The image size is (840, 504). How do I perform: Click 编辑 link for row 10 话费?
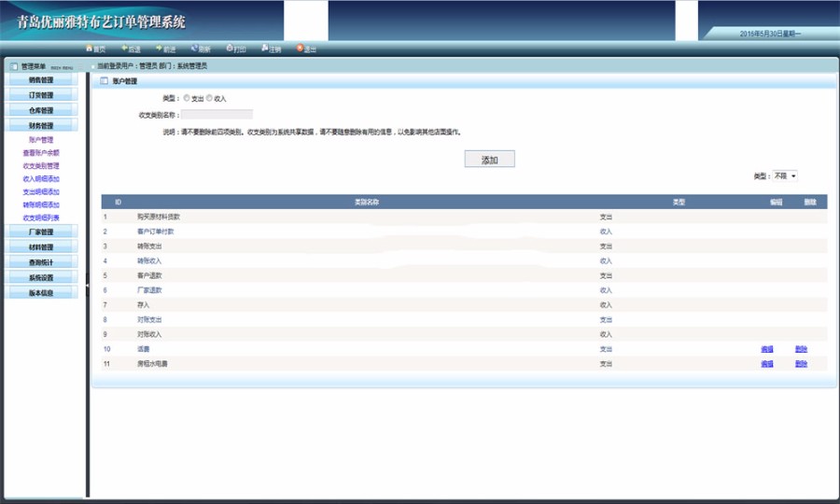[766, 349]
